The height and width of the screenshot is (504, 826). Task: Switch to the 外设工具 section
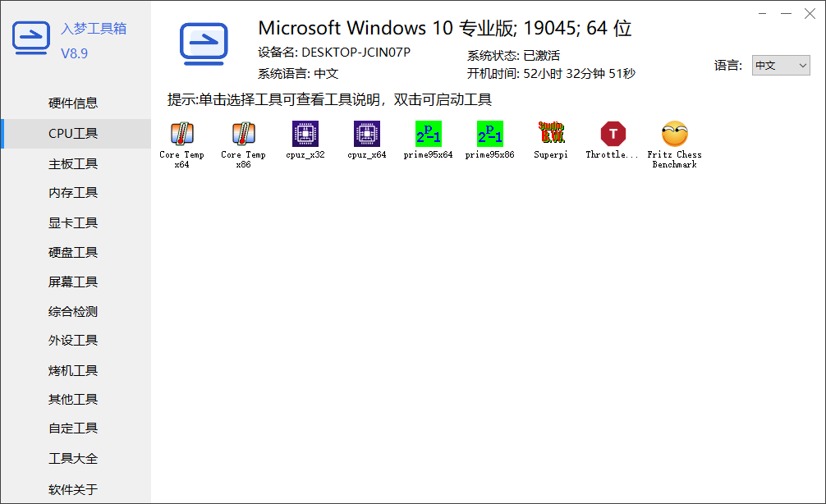tap(73, 340)
